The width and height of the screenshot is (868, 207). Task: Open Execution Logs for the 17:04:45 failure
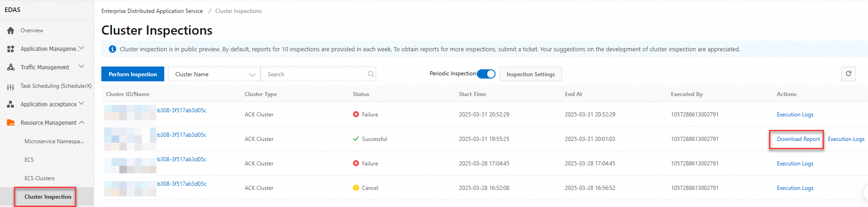(x=795, y=163)
